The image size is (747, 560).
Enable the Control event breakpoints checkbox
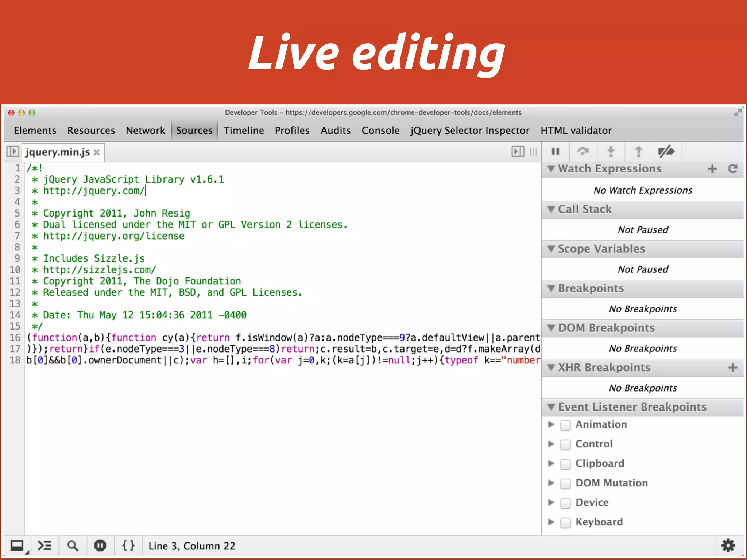[x=565, y=444]
